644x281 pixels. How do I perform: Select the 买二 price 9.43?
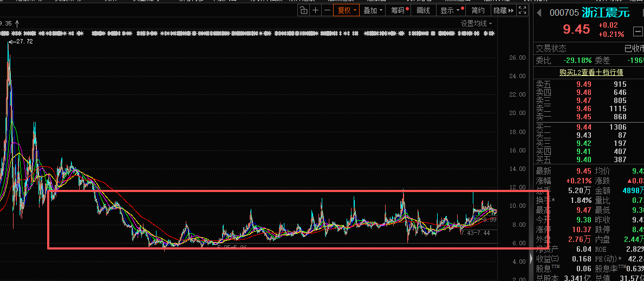(x=584, y=135)
